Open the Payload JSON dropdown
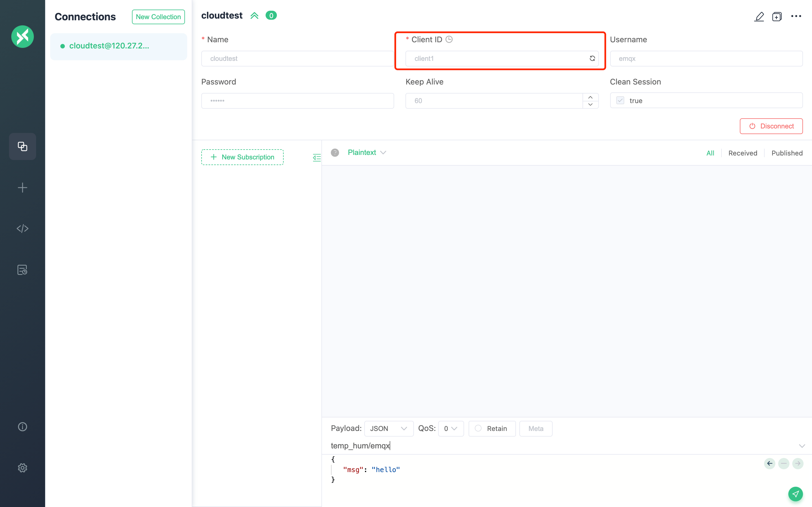The height and width of the screenshot is (507, 812). 389,428
